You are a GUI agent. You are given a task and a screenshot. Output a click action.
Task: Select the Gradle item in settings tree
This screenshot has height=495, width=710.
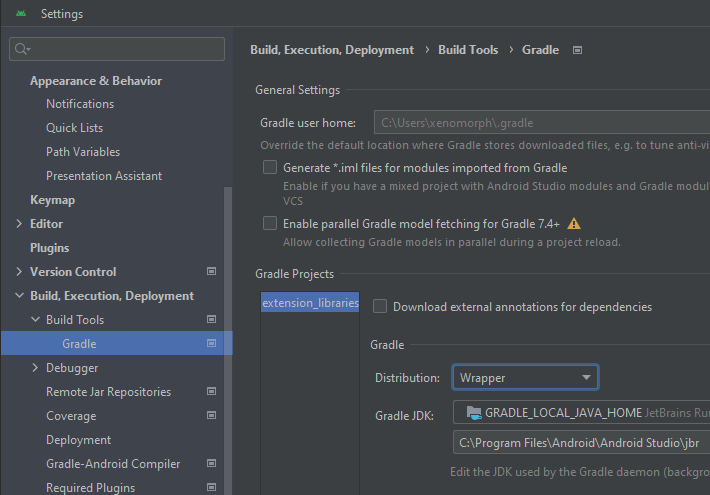[117, 343]
